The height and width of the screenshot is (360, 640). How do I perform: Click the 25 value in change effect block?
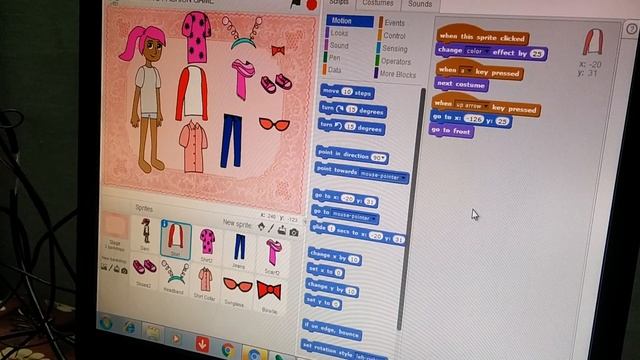537,53
